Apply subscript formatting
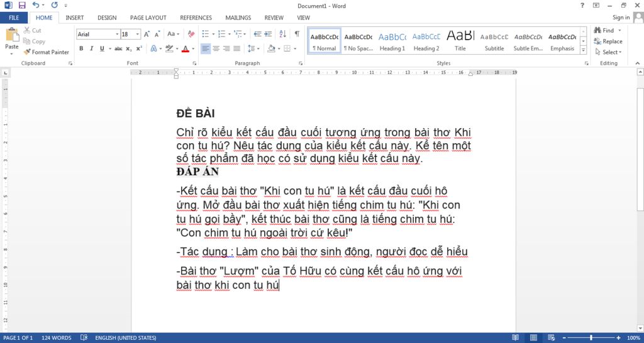This screenshot has height=343, width=644. click(x=129, y=49)
